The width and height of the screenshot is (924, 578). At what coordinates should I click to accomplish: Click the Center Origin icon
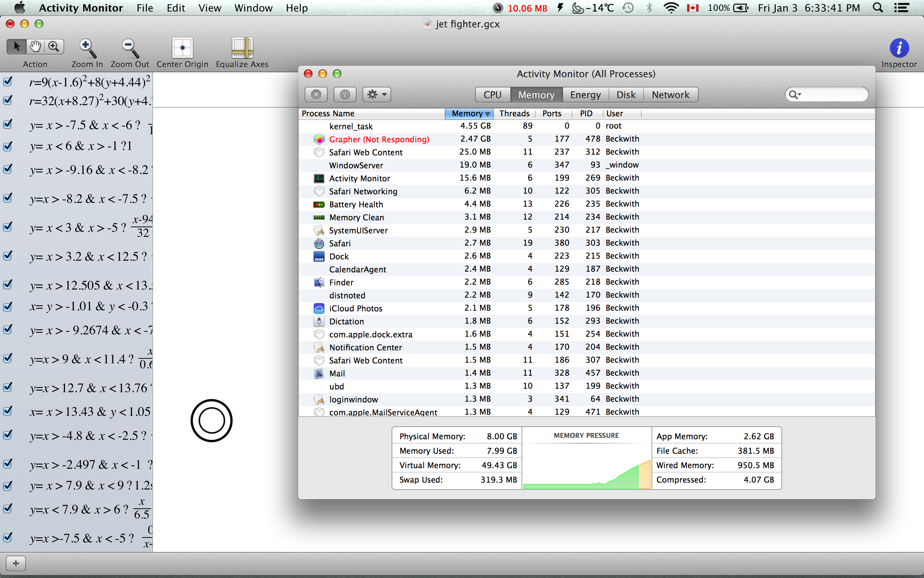pos(183,48)
